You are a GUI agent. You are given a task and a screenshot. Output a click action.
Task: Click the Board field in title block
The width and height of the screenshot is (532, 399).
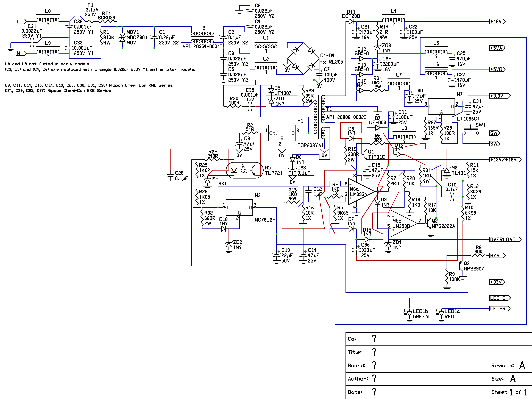(438, 365)
